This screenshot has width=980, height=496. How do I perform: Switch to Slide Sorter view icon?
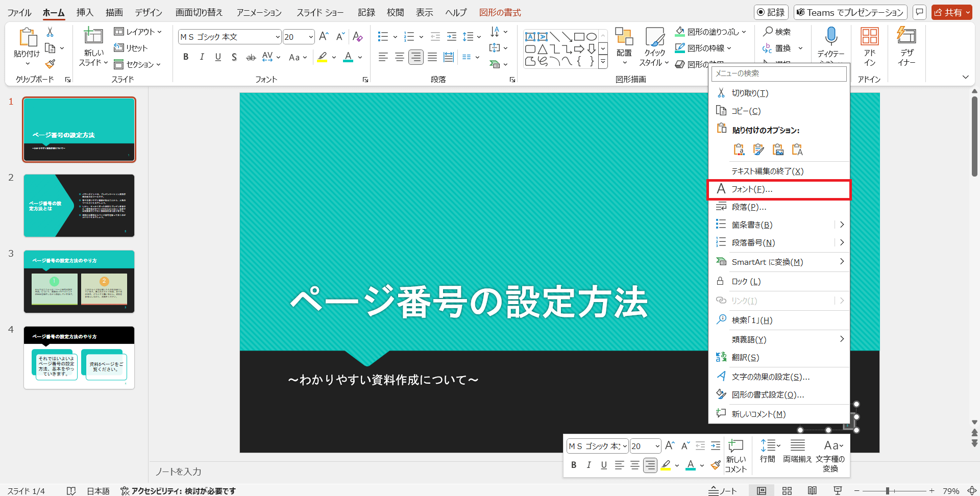pyautogui.click(x=787, y=491)
